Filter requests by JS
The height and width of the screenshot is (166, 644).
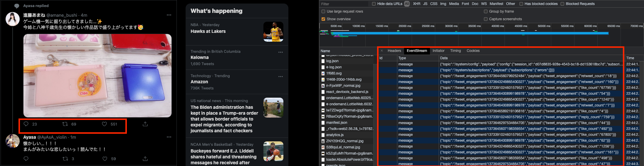(x=425, y=4)
